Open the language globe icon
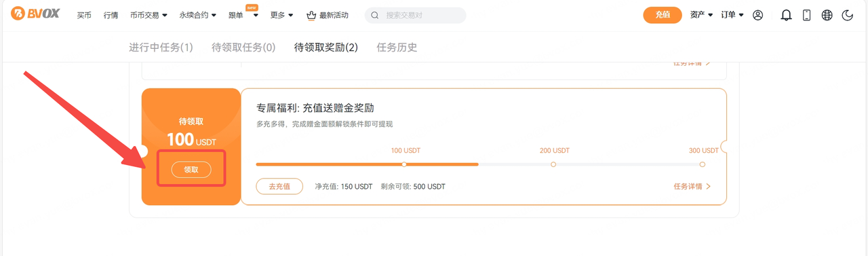868x256 pixels. (x=827, y=15)
